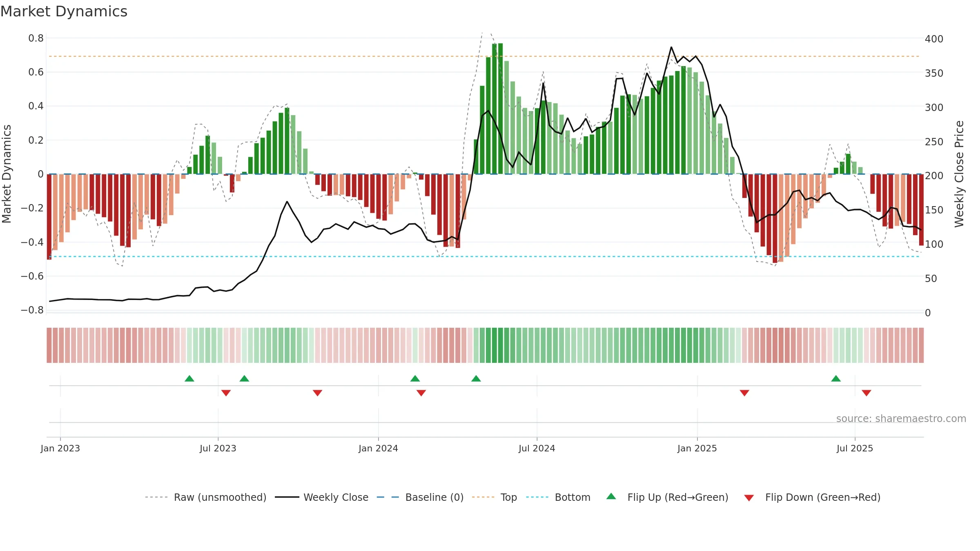Toggle the Bottom threshold legend entry
Image resolution: width=980 pixels, height=551 pixels.
tap(558, 497)
